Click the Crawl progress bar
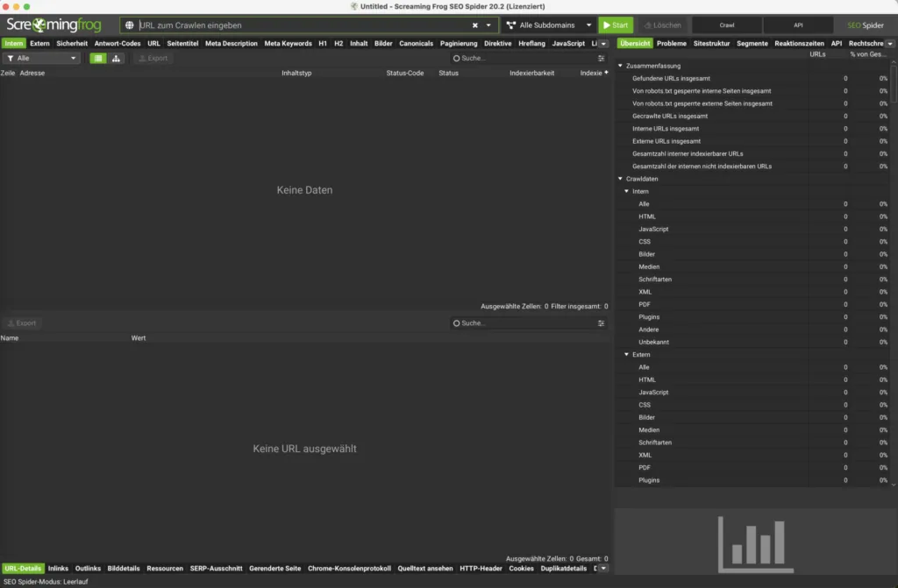The image size is (898, 588). (x=727, y=25)
